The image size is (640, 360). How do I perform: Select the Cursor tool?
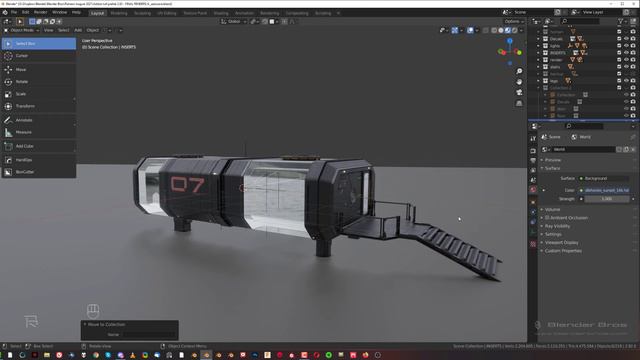(39, 56)
